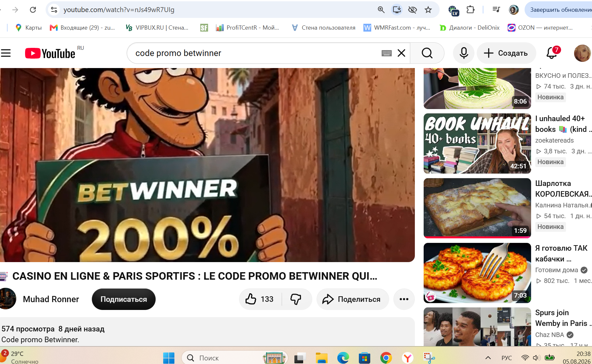Open the Book Unhaul video thumbnail
The height and width of the screenshot is (364, 592).
pos(477,143)
